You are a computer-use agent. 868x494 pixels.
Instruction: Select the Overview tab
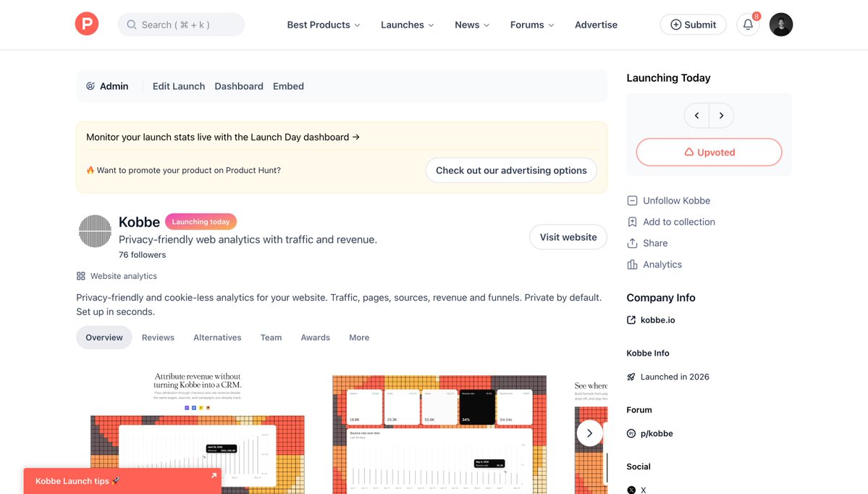(104, 338)
